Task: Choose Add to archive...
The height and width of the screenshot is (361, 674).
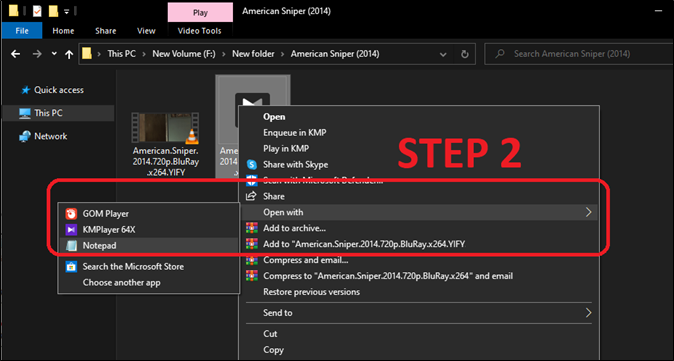Action: pyautogui.click(x=294, y=228)
